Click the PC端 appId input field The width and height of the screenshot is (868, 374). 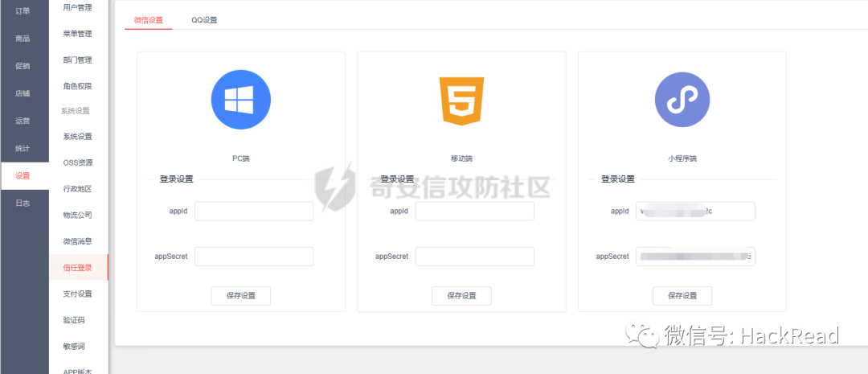[254, 211]
